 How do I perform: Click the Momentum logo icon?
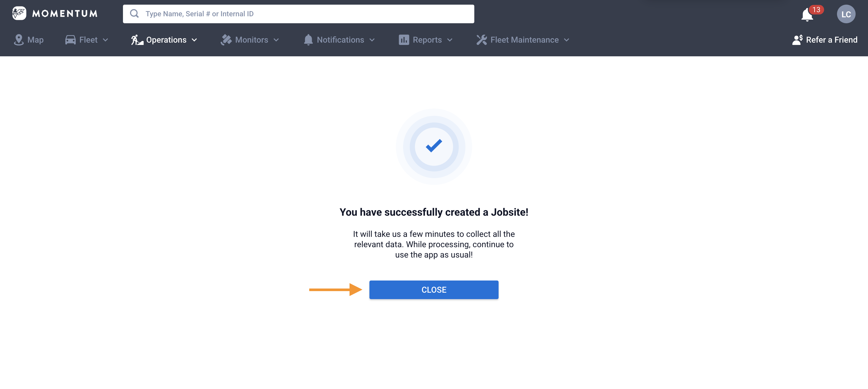click(x=19, y=13)
